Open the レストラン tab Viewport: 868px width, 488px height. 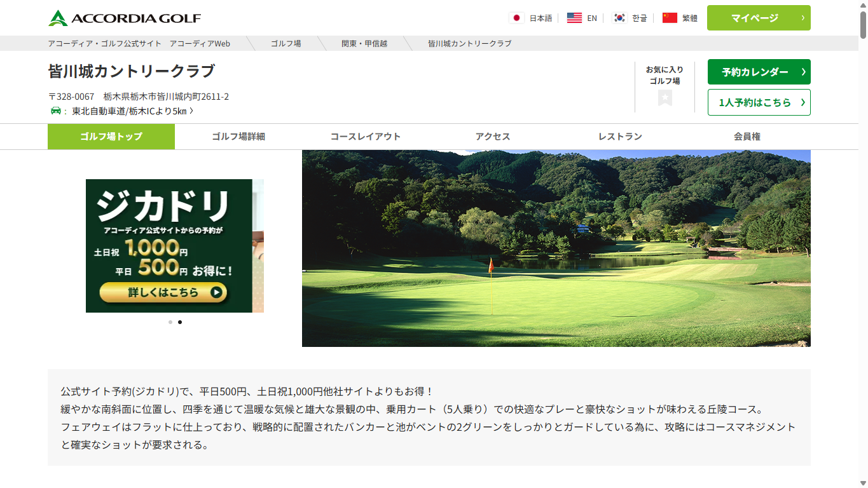[x=620, y=137]
